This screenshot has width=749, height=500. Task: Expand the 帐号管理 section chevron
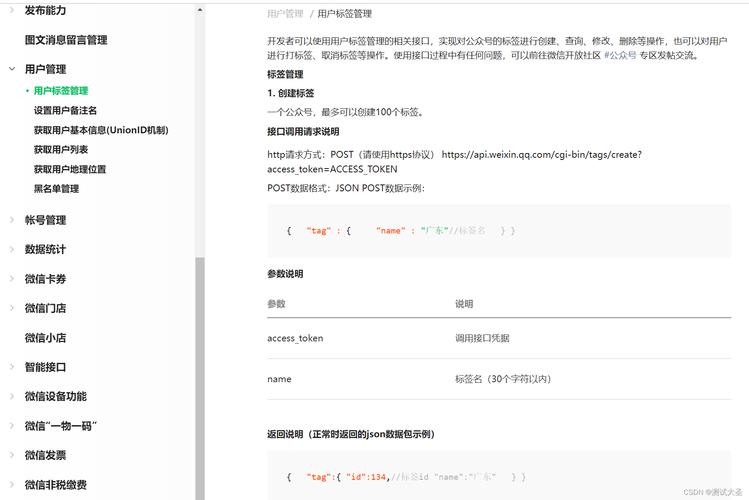[12, 220]
